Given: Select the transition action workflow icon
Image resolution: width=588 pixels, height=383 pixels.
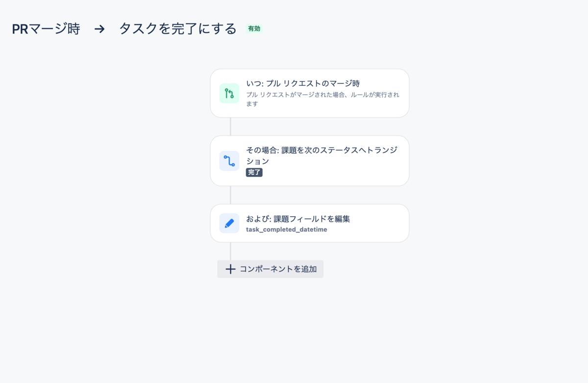Looking at the screenshot, I should point(229,160).
